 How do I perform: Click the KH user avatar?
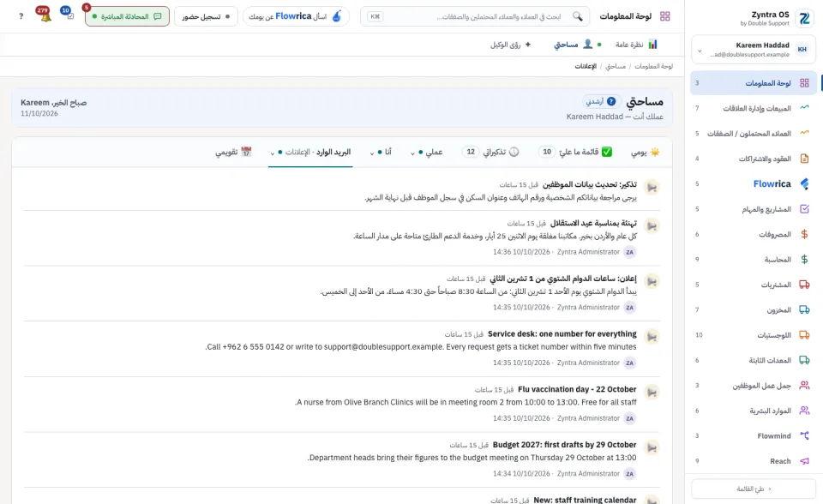802,50
